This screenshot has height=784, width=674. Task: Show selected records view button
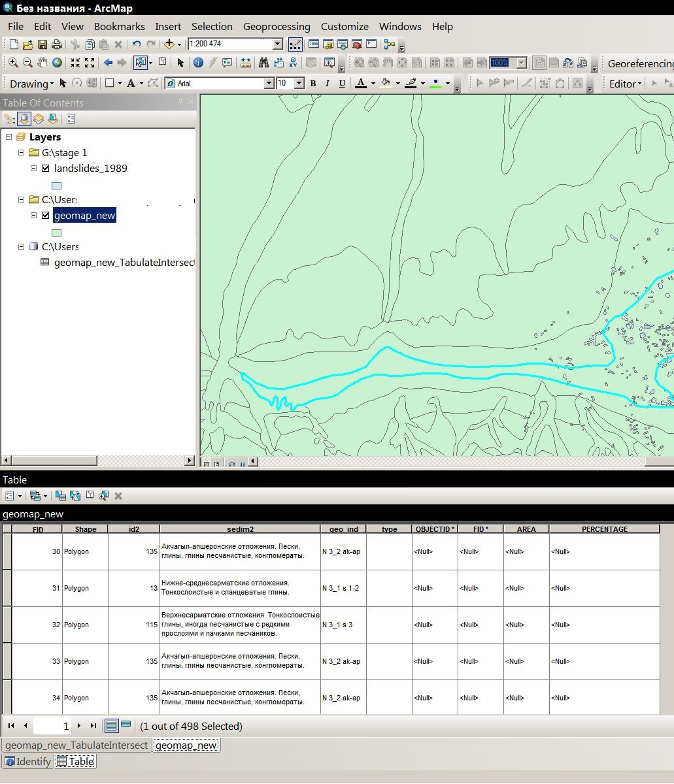126,725
